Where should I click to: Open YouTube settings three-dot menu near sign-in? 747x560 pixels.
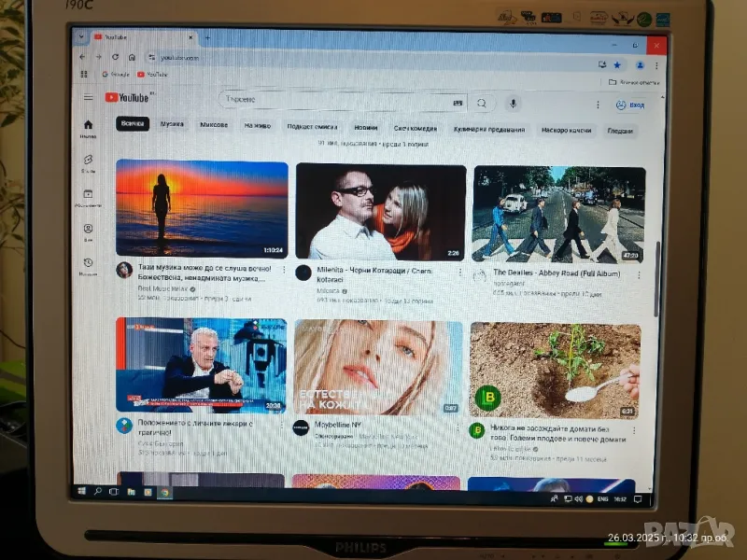coord(599,105)
